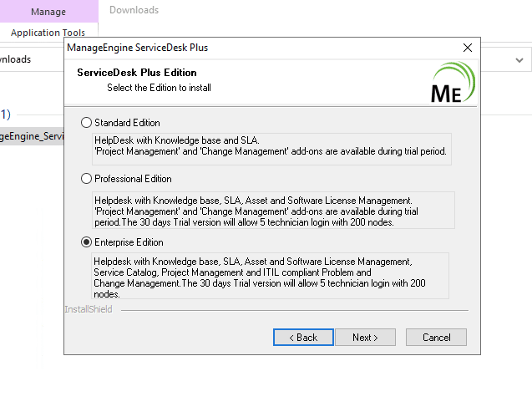Open the Manage ribbon tab
Image resolution: width=532 pixels, height=412 pixels.
pos(48,12)
